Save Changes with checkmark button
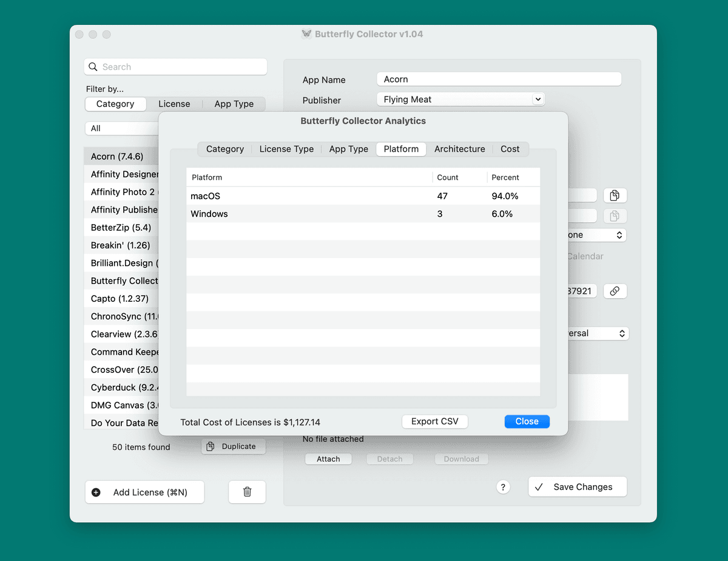This screenshot has height=561, width=728. click(x=577, y=487)
